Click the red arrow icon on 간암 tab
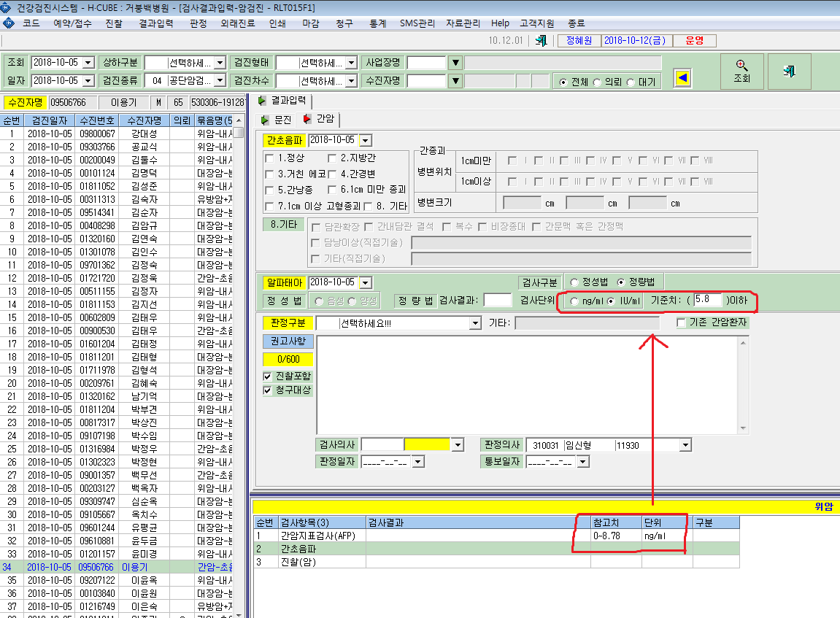This screenshot has width=840, height=618. [307, 119]
